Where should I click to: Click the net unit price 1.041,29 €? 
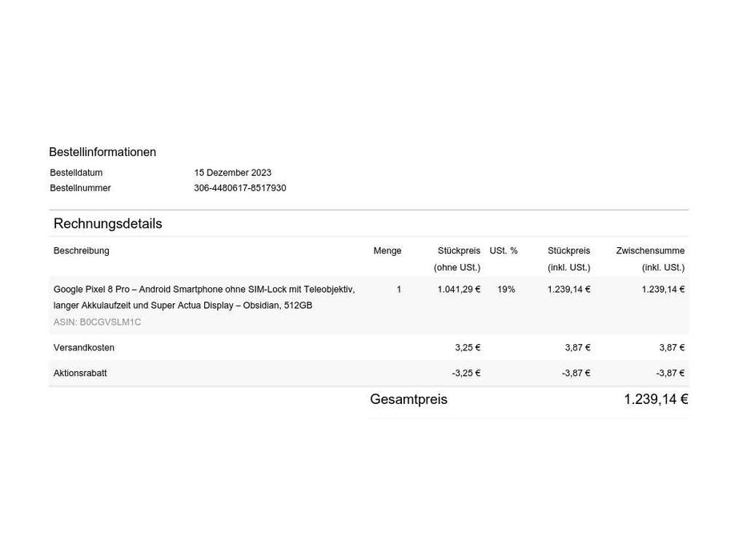pyautogui.click(x=458, y=290)
